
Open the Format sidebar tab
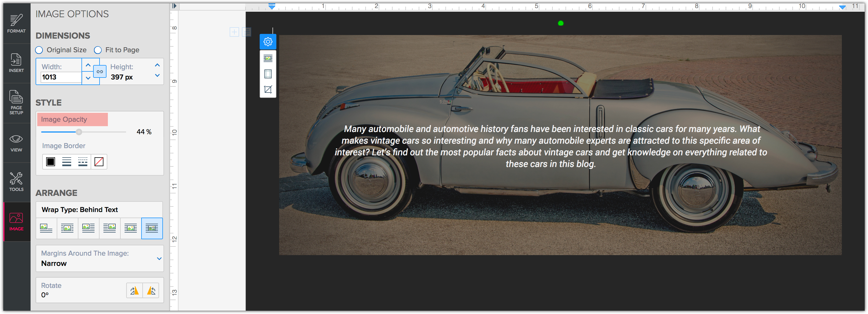16,24
